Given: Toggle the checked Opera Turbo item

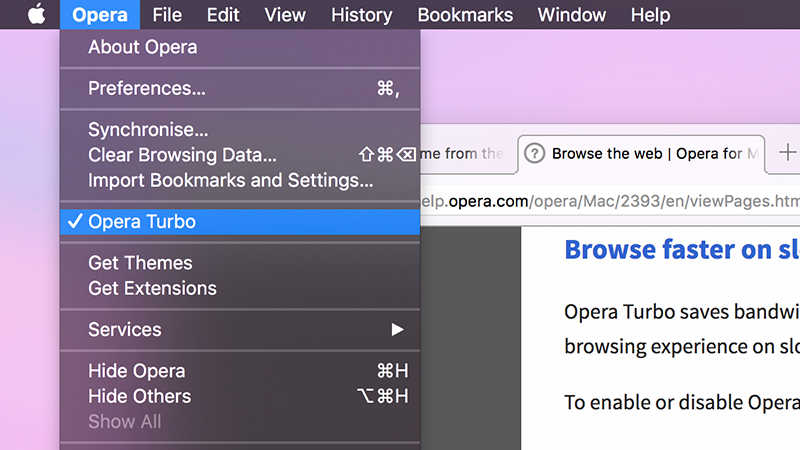Looking at the screenshot, I should [240, 221].
